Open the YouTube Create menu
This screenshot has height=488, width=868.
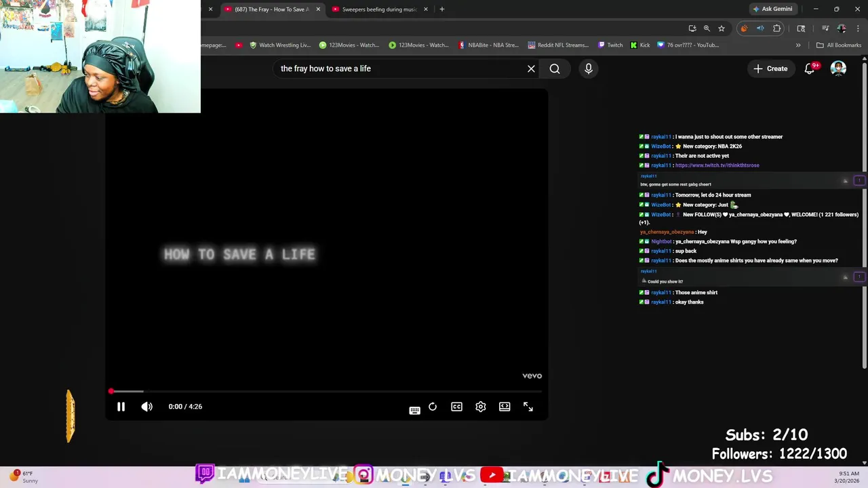point(770,68)
